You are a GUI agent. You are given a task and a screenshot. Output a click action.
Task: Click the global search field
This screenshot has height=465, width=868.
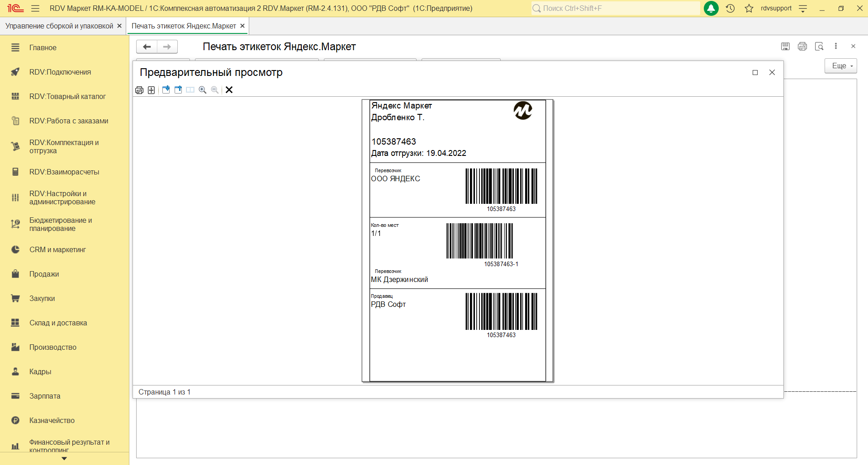tap(615, 8)
